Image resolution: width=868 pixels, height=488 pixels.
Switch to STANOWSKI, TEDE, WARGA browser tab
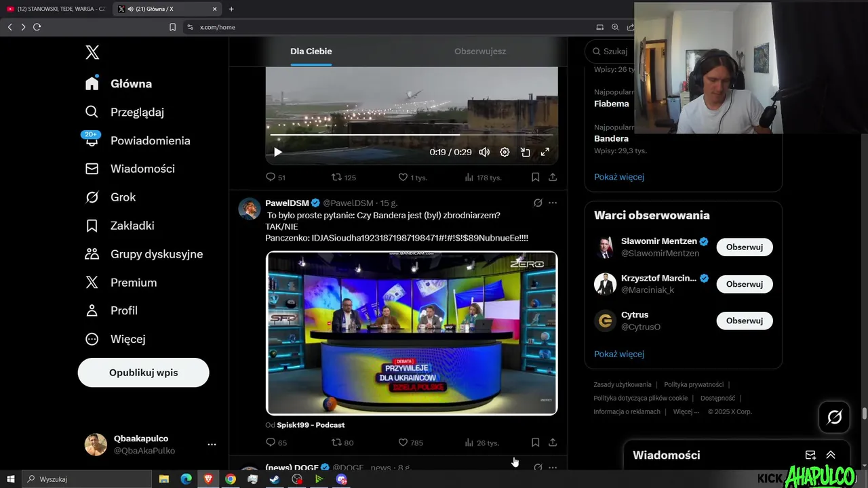(x=56, y=9)
